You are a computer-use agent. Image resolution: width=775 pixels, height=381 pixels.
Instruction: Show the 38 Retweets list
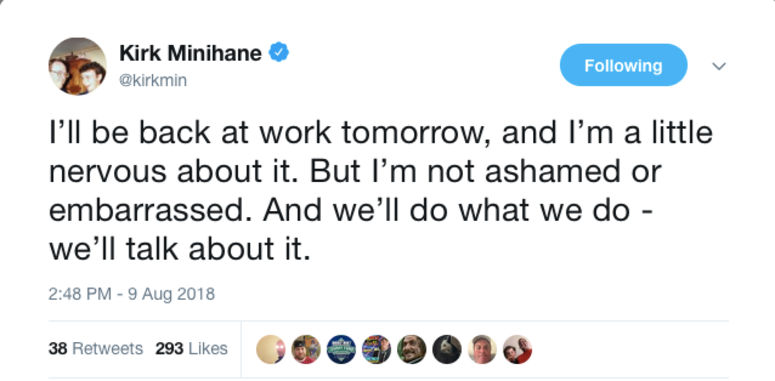(95, 348)
